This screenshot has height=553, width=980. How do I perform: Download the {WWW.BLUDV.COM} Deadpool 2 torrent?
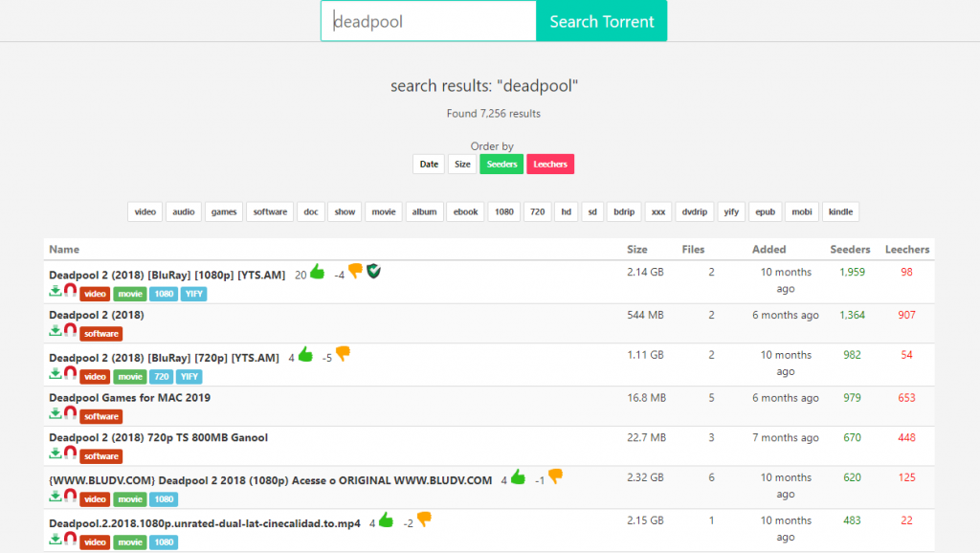pyautogui.click(x=55, y=497)
